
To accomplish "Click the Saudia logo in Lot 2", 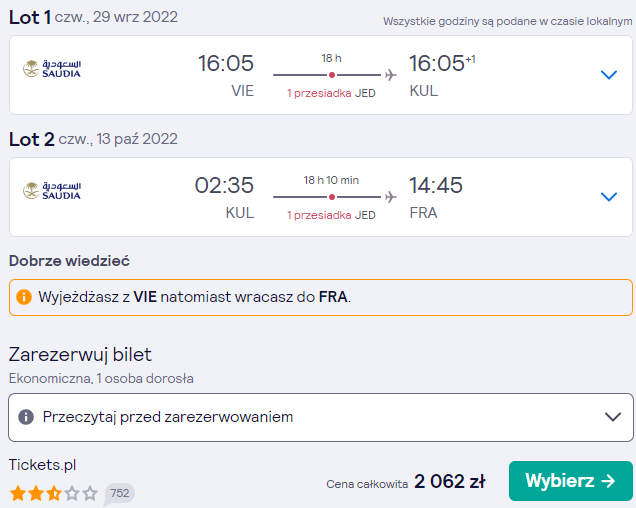I will 52,191.
